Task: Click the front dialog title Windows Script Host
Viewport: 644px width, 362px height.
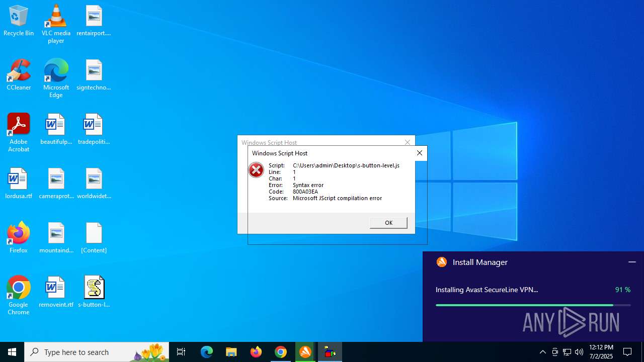Action: pos(280,153)
